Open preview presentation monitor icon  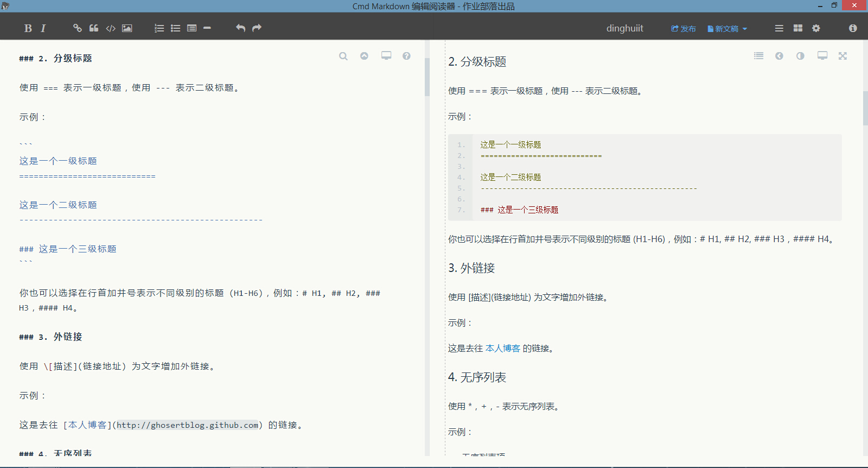822,55
